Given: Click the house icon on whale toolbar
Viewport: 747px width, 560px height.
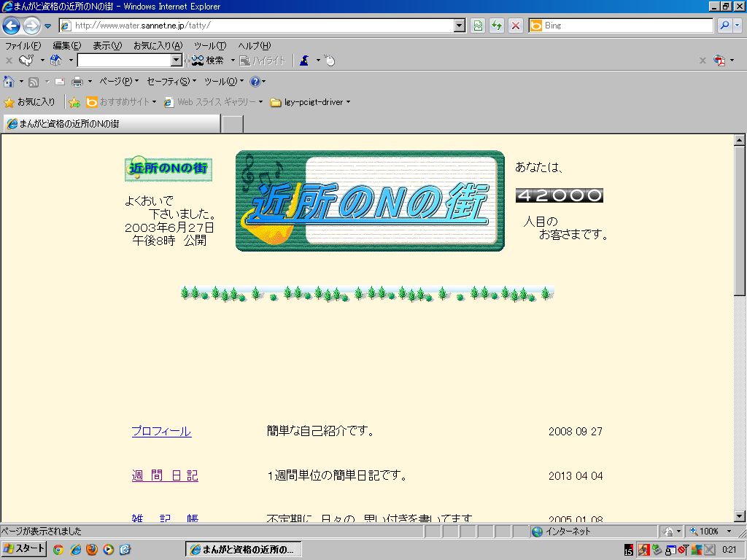Looking at the screenshot, I should 56,61.
